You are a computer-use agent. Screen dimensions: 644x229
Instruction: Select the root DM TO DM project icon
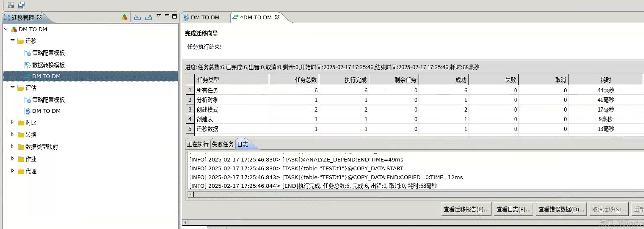[14, 29]
